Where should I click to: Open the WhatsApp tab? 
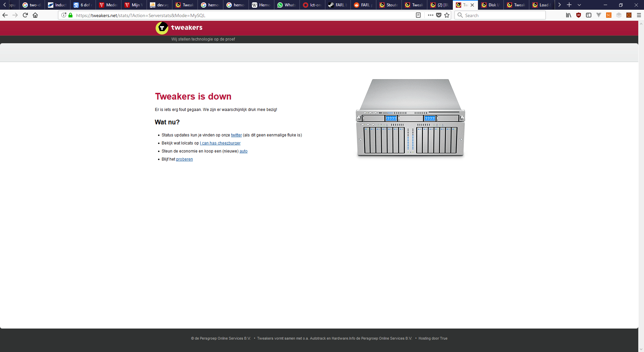point(287,5)
